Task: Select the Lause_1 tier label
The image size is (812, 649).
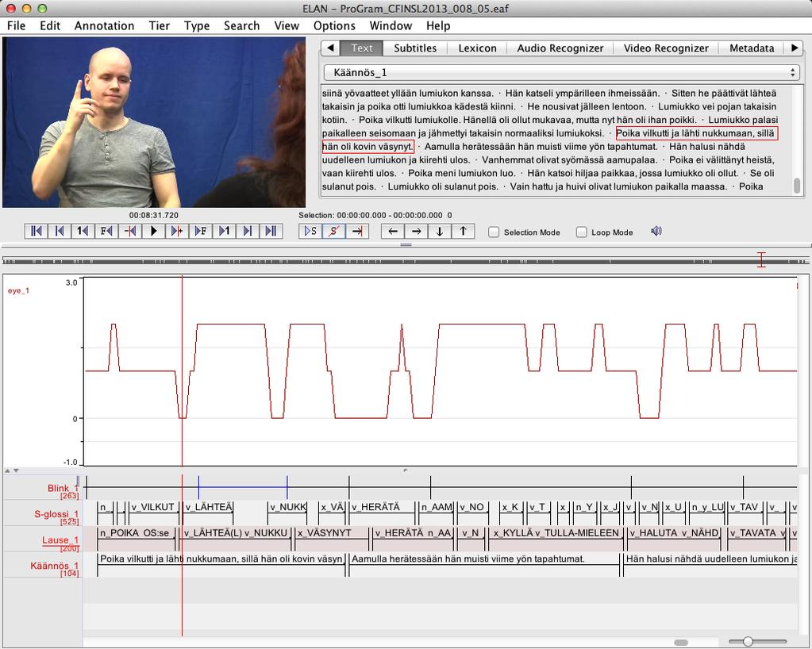Action: pyautogui.click(x=60, y=540)
